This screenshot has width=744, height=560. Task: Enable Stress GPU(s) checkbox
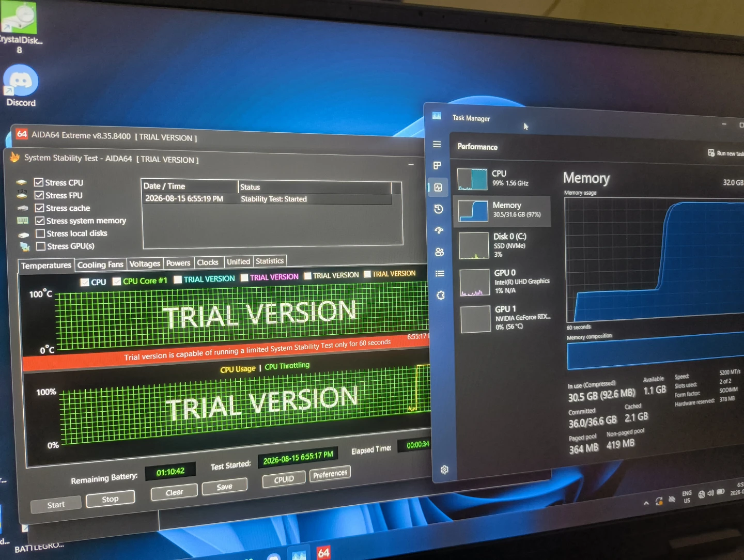point(41,246)
